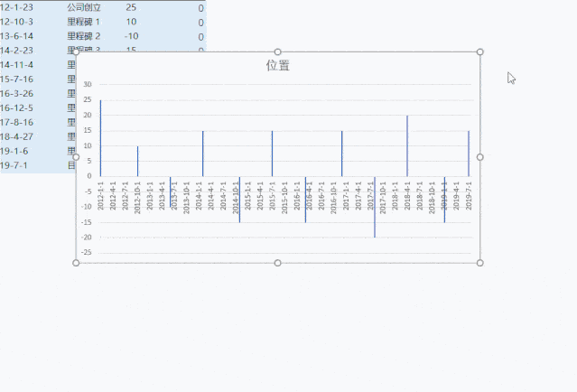
Task: Click the -25 label on the vertical axis
Action: tap(87, 253)
